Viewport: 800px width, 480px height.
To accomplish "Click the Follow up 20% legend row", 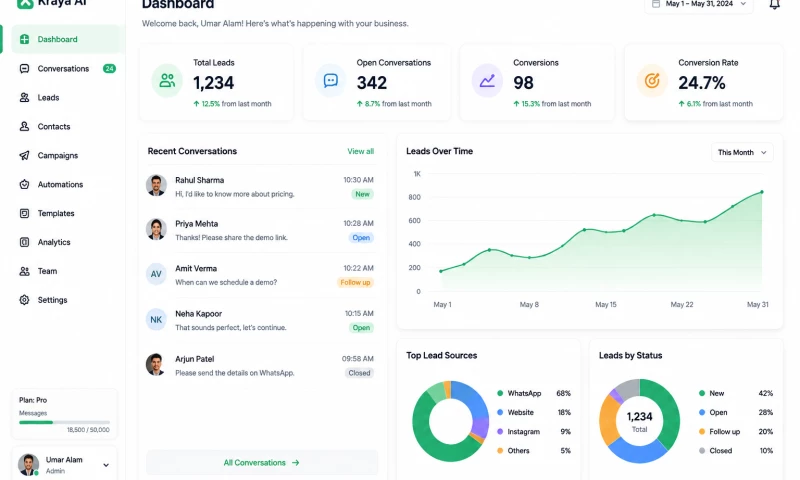I will 736,432.
